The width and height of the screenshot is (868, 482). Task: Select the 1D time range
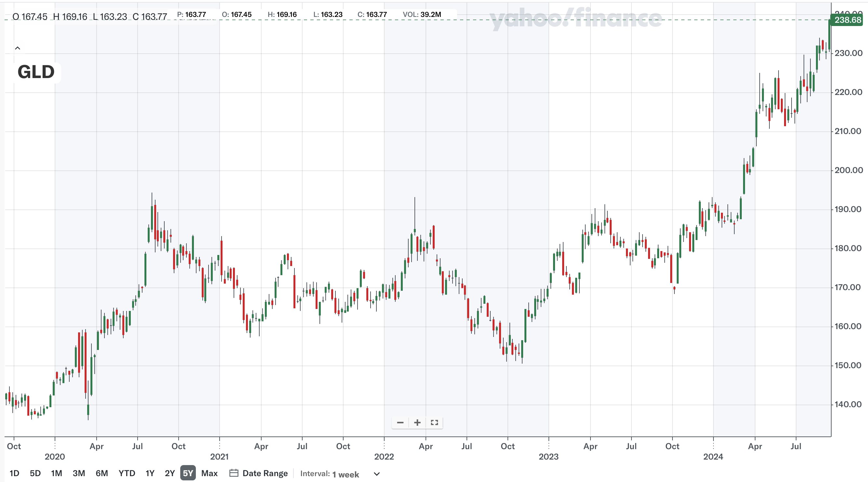(x=14, y=473)
